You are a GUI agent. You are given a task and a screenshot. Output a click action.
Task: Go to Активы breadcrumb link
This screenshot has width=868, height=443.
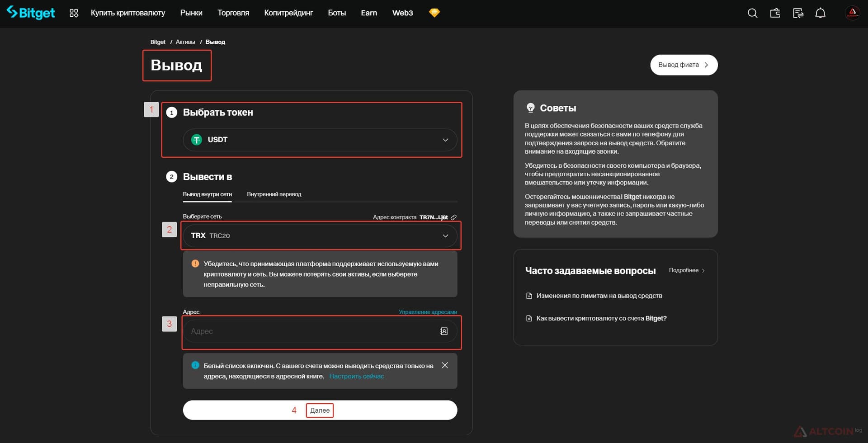click(185, 42)
